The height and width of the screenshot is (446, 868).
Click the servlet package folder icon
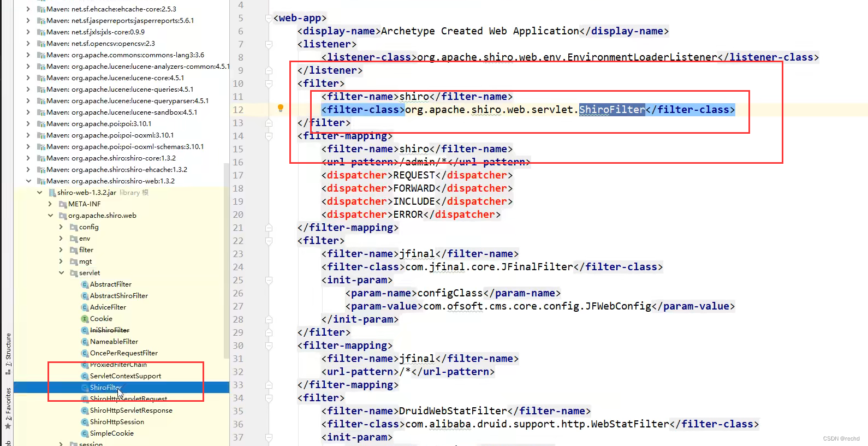click(x=74, y=273)
